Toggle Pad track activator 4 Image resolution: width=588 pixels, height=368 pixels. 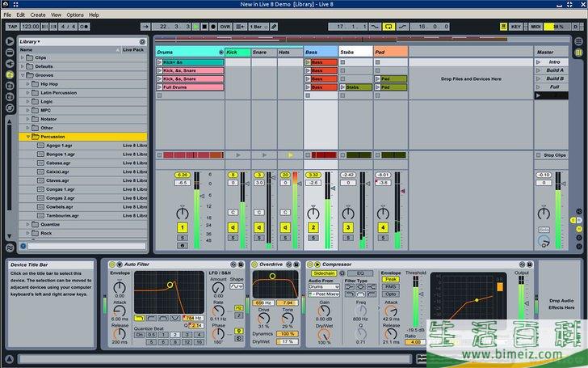(383, 227)
